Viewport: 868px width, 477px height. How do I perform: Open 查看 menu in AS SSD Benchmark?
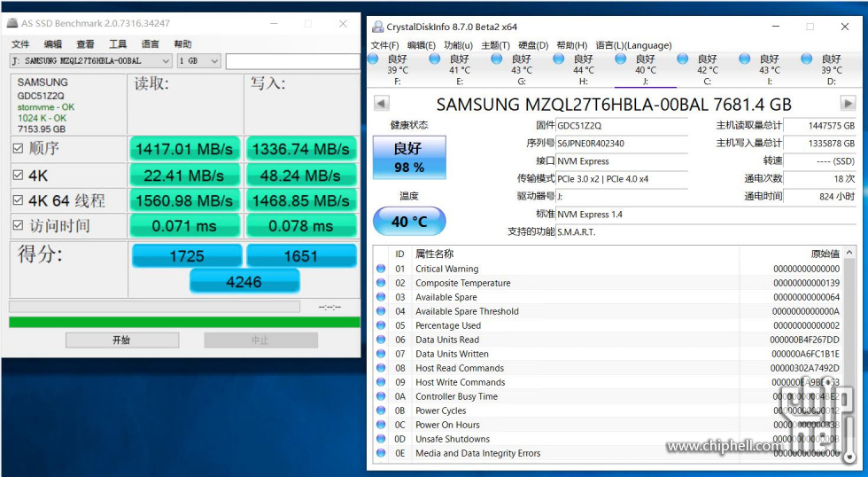(85, 44)
